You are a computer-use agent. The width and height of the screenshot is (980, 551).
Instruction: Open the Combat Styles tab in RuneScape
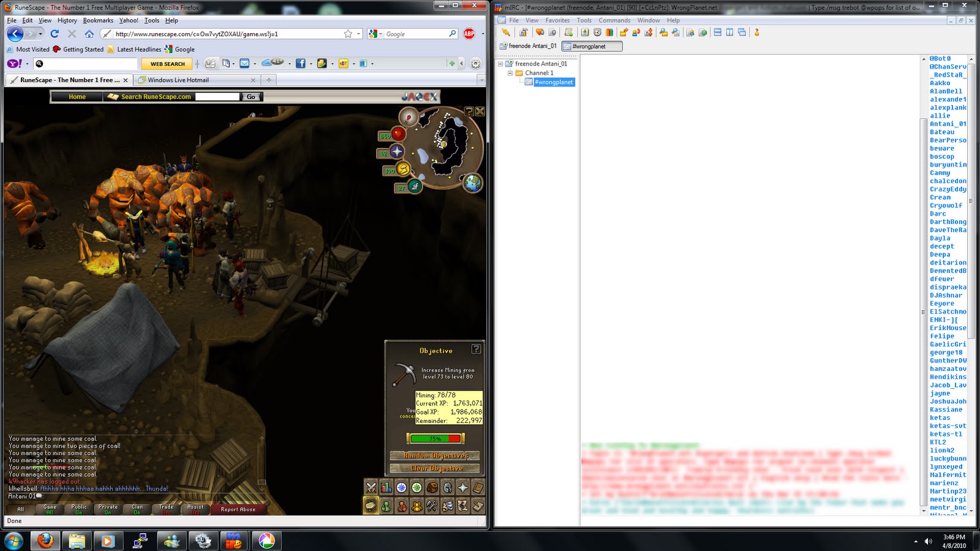371,487
